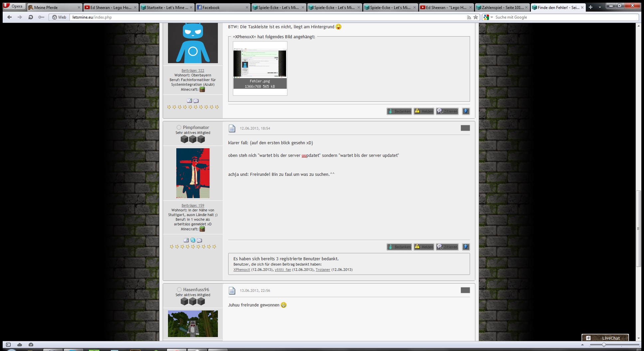Open the Opera main menu
This screenshot has height=351, width=644.
[14, 6]
